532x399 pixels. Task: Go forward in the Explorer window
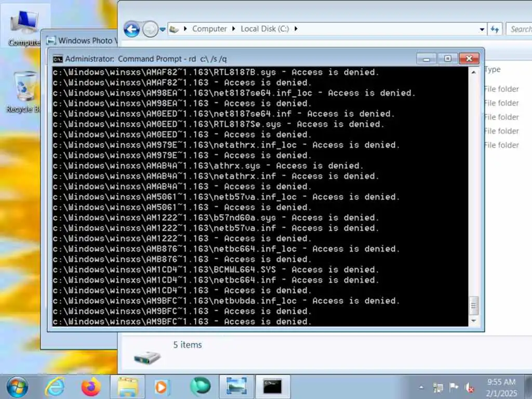(x=150, y=29)
